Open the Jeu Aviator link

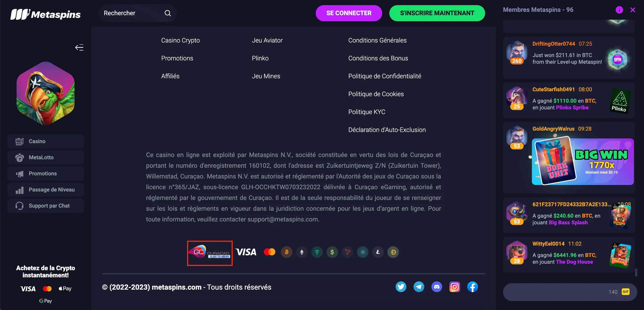pyautogui.click(x=267, y=40)
